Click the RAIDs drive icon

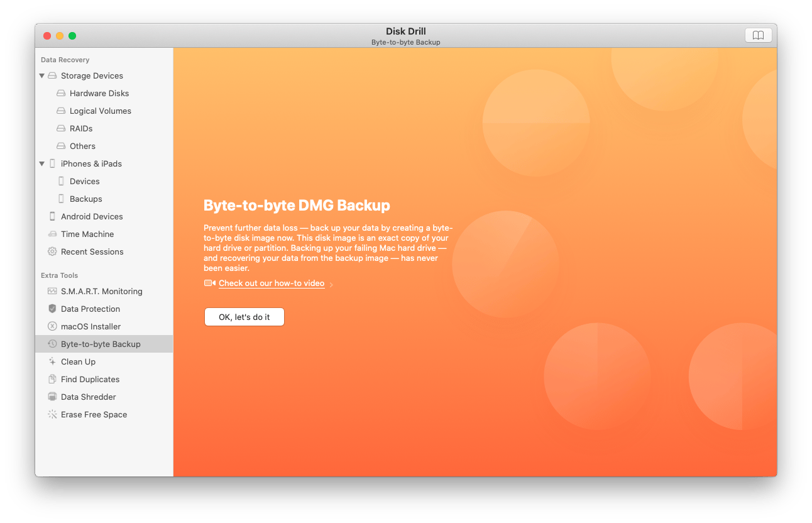click(x=61, y=128)
